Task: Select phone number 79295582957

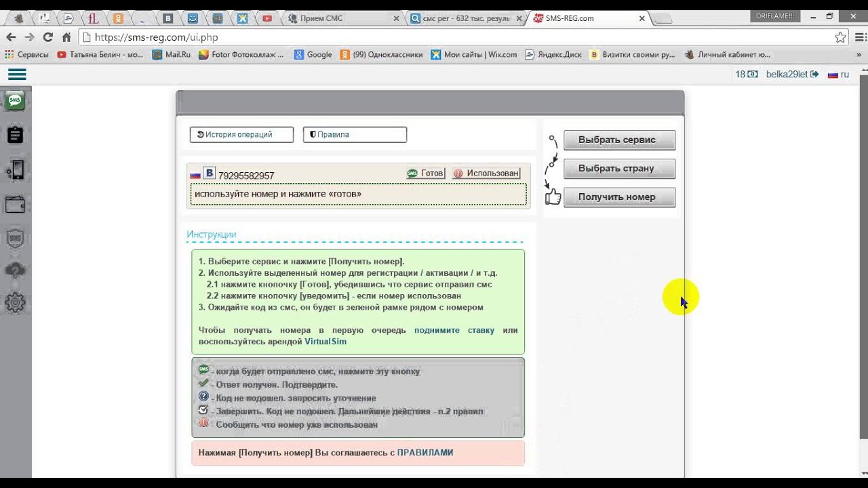Action: (246, 176)
